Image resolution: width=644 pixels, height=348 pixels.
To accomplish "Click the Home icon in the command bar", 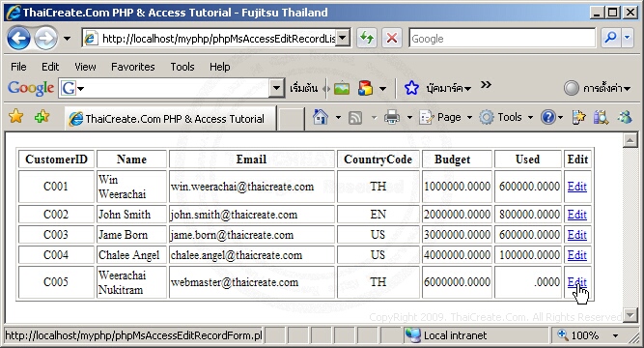I will pyautogui.click(x=320, y=117).
